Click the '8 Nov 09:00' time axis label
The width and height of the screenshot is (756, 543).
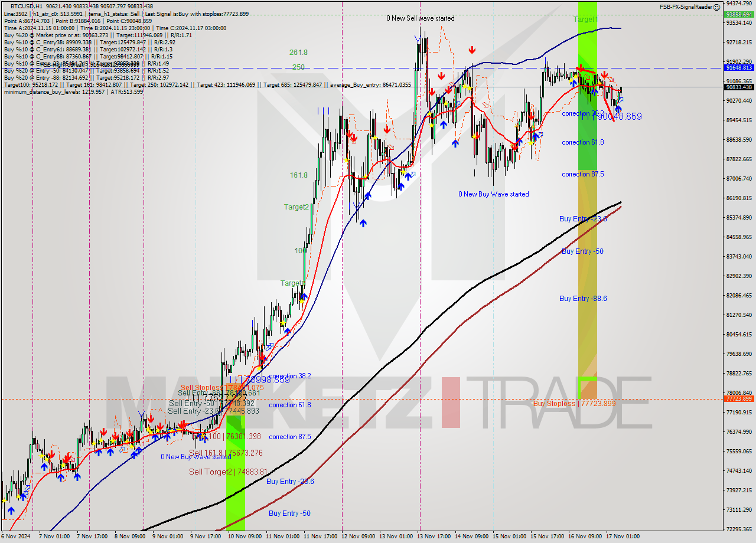(129, 537)
